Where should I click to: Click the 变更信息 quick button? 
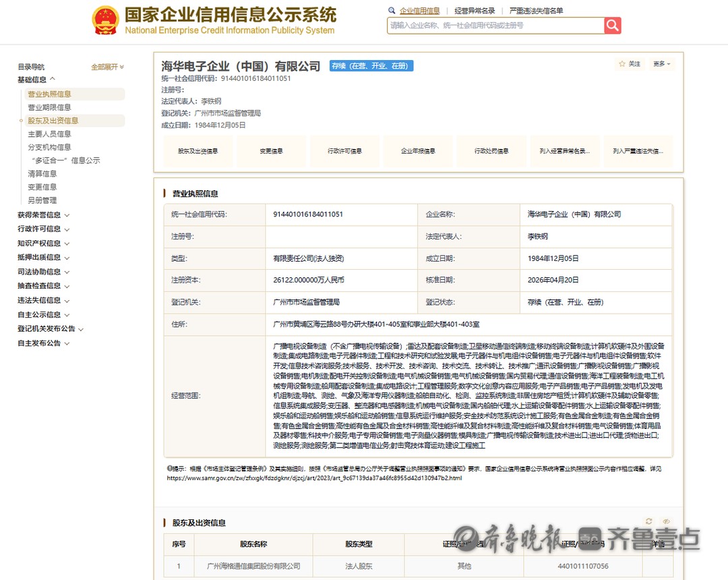[x=271, y=151]
